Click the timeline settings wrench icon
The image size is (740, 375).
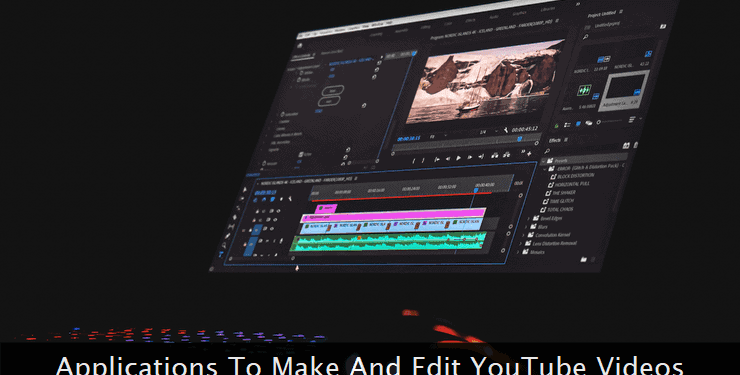click(290, 199)
